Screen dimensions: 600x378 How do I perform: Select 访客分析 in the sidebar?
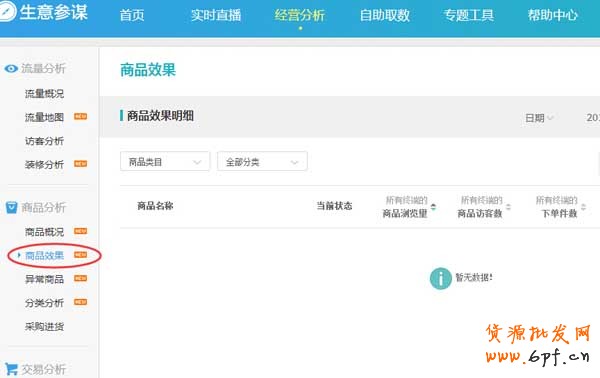(44, 141)
